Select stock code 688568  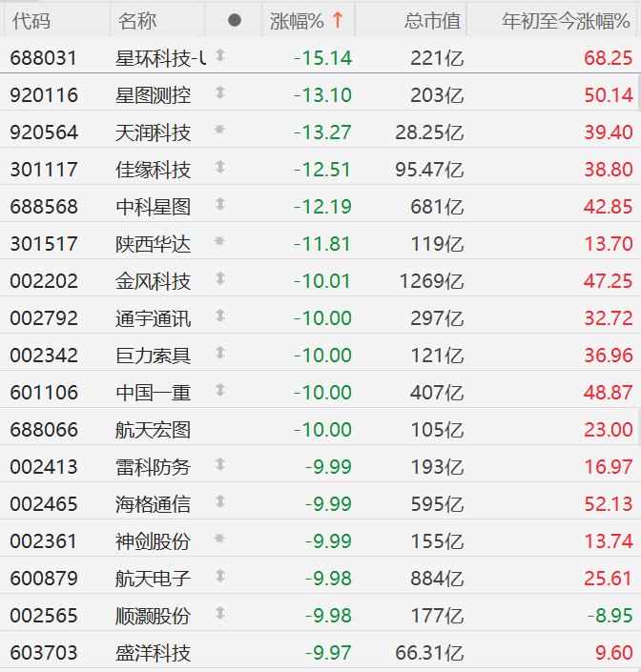pos(44,207)
